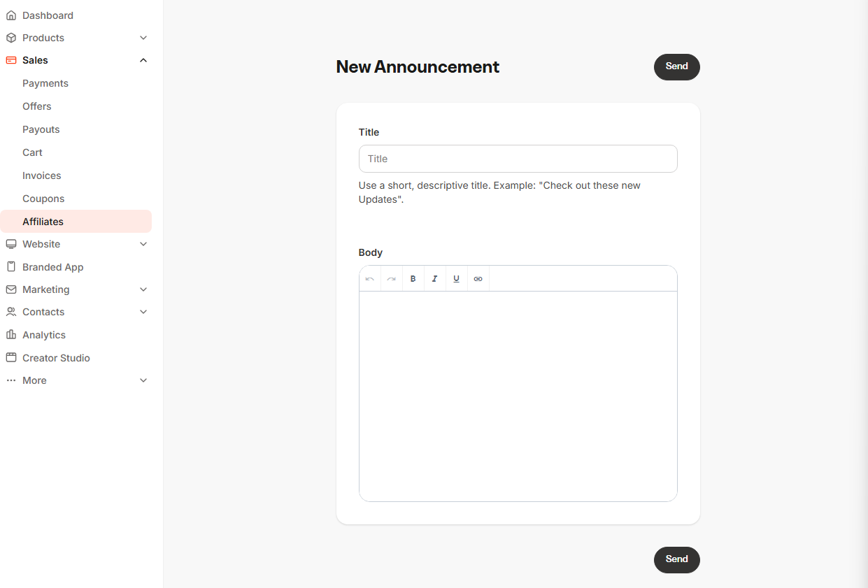Click inside the Title input field
The width and height of the screenshot is (868, 588).
pyautogui.click(x=518, y=159)
